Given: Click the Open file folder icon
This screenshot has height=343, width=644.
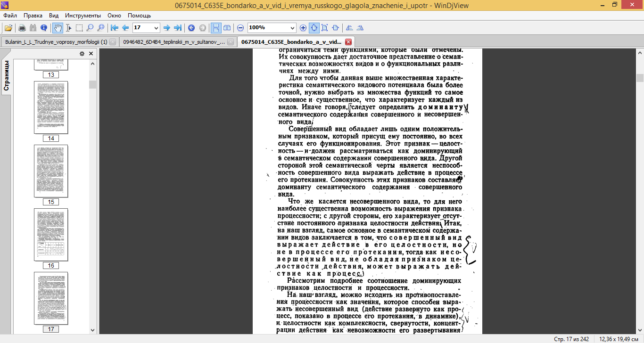Looking at the screenshot, I should (x=8, y=28).
